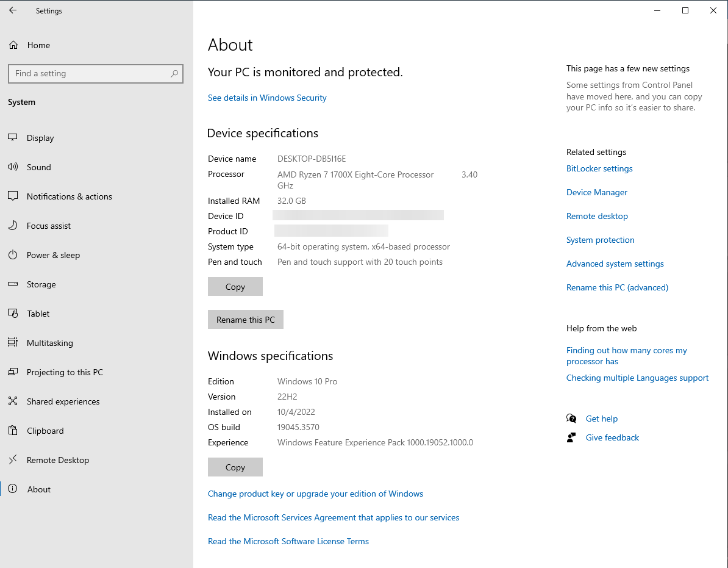Read the Microsoft Software License Terms
728x568 pixels.
click(288, 541)
